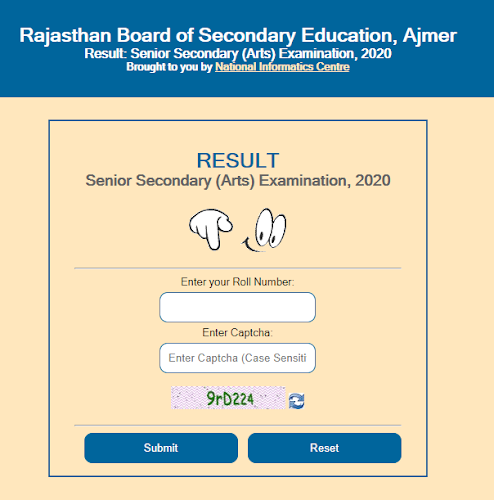Open the National Informatics Centre link
494x500 pixels.
click(x=282, y=67)
